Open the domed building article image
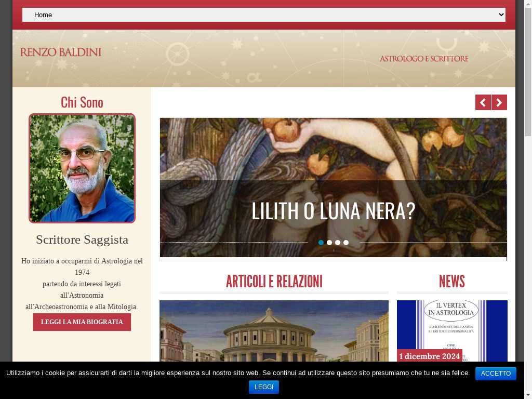Image resolution: width=532 pixels, height=399 pixels. (274, 331)
